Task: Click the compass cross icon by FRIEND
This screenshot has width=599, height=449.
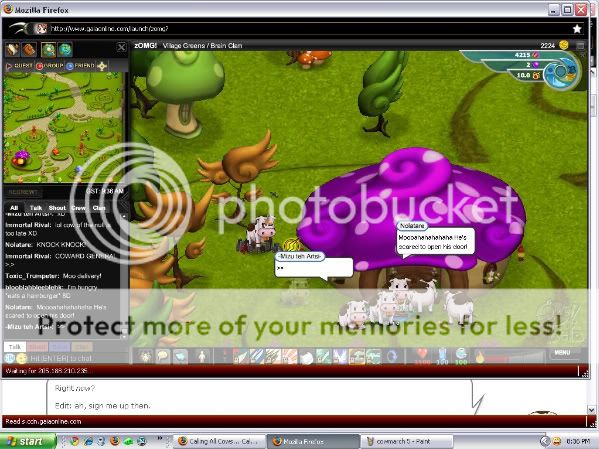Action: pyautogui.click(x=102, y=66)
